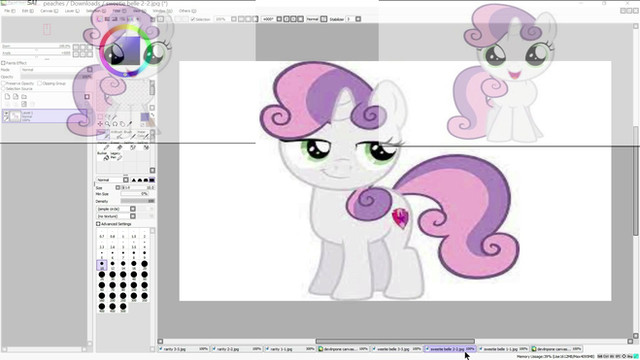Screen dimensions: 640x360
Task: Toggle the Selection checkbox in the toolbar
Action: pos(193,19)
